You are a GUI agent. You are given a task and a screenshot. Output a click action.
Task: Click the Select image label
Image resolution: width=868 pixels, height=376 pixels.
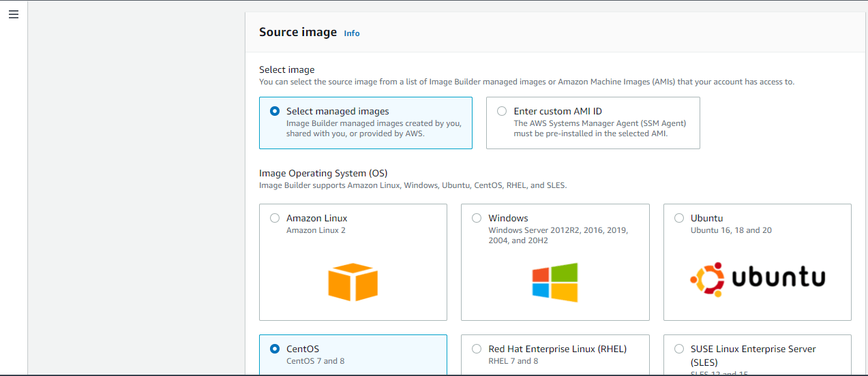point(287,69)
